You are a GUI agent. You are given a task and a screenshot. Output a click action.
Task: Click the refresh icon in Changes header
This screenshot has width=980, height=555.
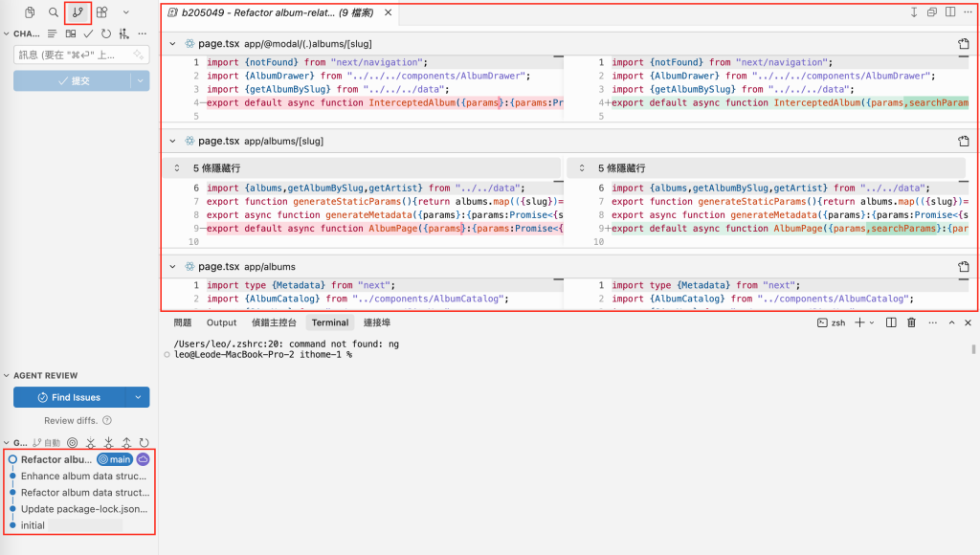tap(106, 33)
